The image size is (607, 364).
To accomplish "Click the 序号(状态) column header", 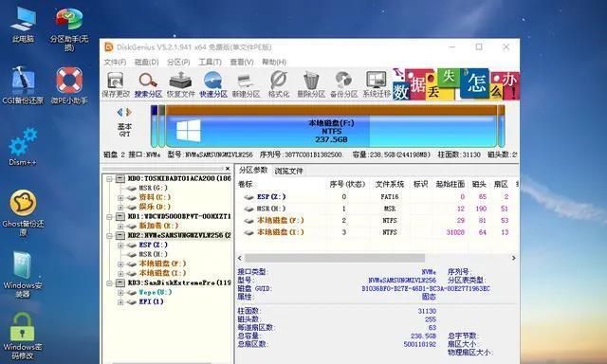I will click(347, 185).
